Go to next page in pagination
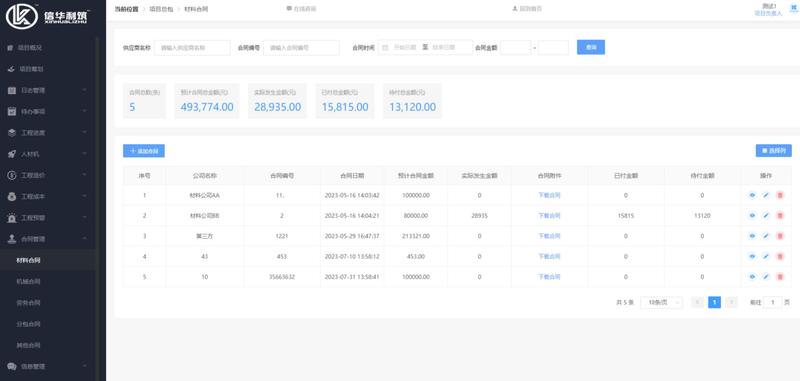 731,302
